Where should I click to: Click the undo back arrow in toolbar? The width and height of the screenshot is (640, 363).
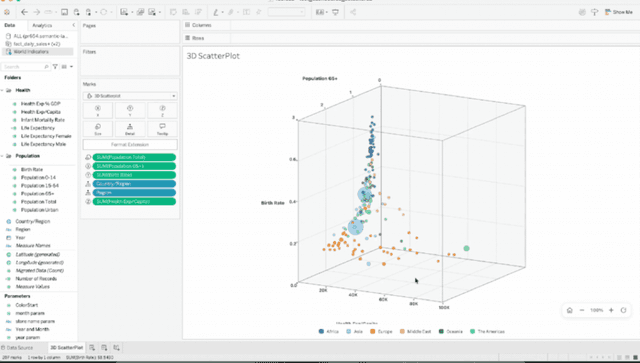[24, 12]
